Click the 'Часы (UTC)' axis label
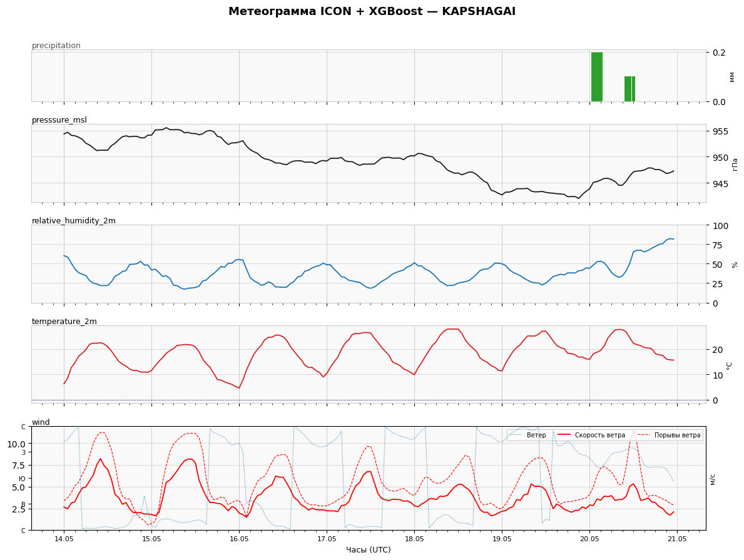This screenshot has width=744, height=560. point(369,550)
